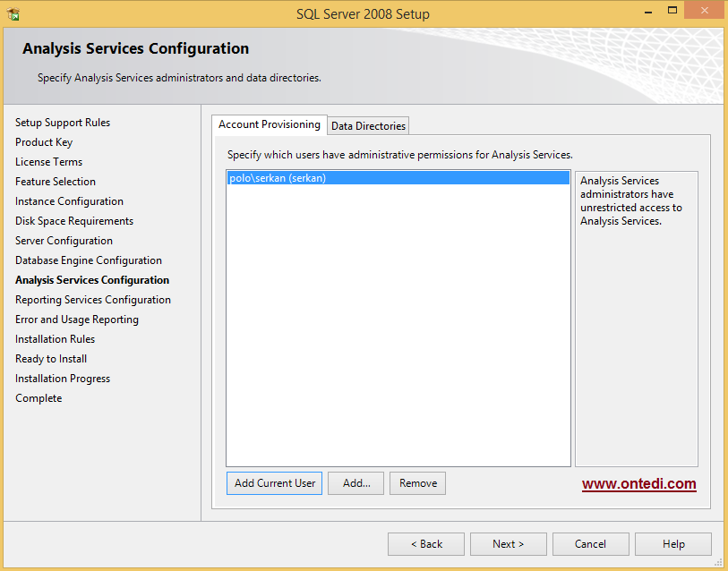This screenshot has height=571, width=728.
Task: Proceed with the Next button
Action: 509,544
